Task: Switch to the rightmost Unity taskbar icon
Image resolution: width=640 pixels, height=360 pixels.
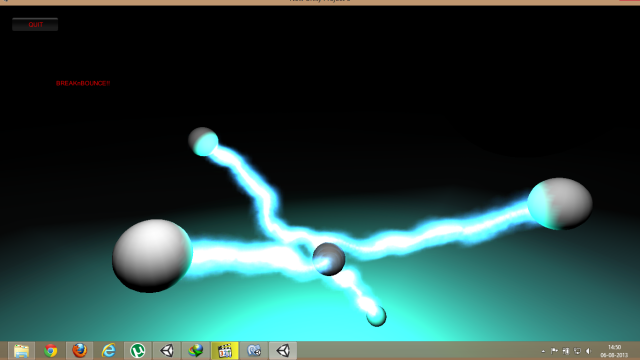Action: point(283,351)
